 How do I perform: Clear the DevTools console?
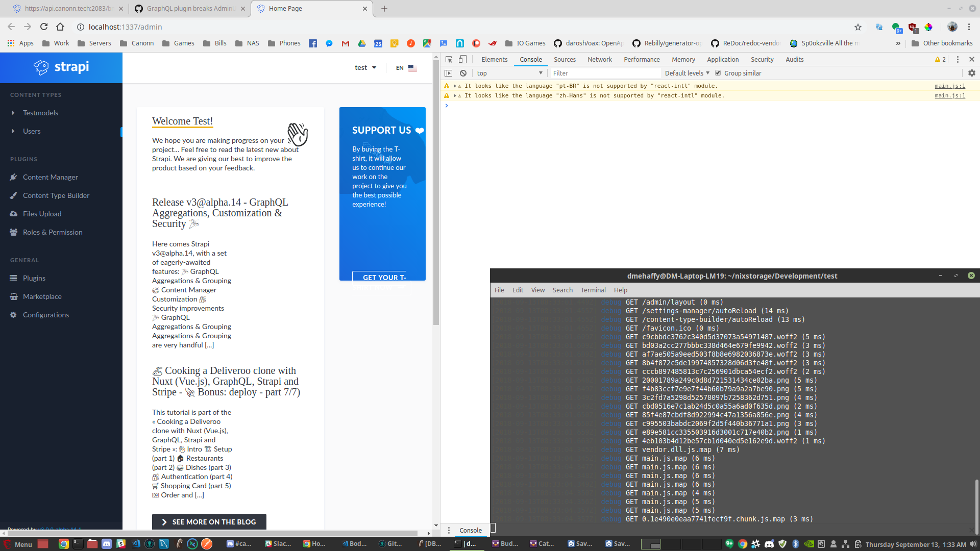coord(463,73)
